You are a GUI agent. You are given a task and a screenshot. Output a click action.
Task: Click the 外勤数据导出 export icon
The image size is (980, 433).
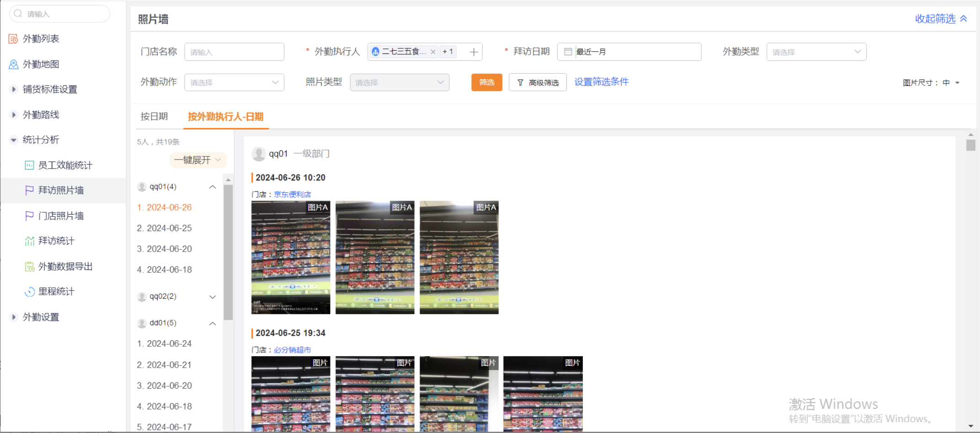pos(29,267)
